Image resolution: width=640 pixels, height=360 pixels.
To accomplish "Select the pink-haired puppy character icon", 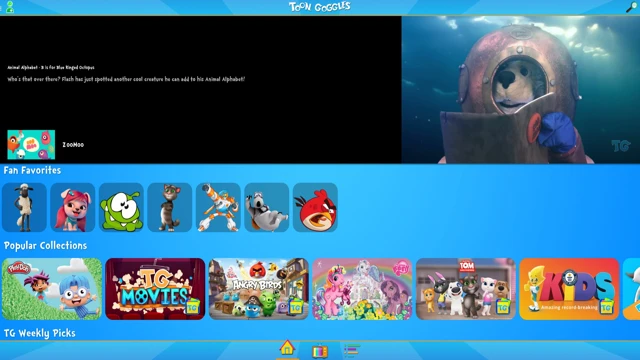I will 73,207.
